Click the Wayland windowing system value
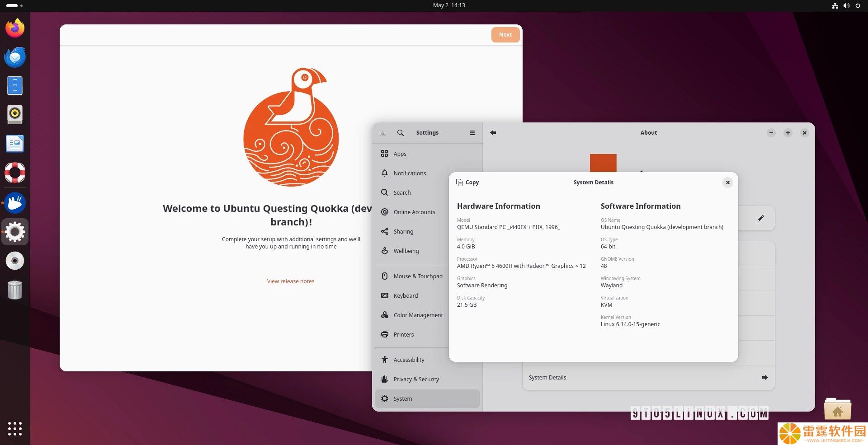Image resolution: width=868 pixels, height=445 pixels. pos(612,286)
